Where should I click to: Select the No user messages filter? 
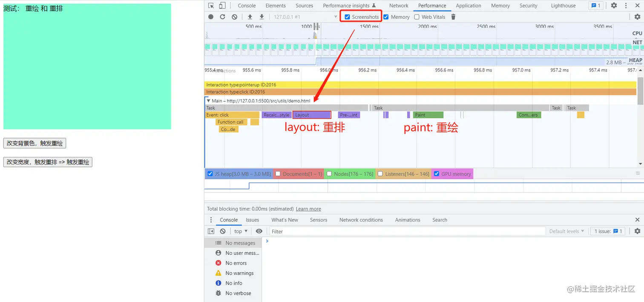tap(233, 253)
